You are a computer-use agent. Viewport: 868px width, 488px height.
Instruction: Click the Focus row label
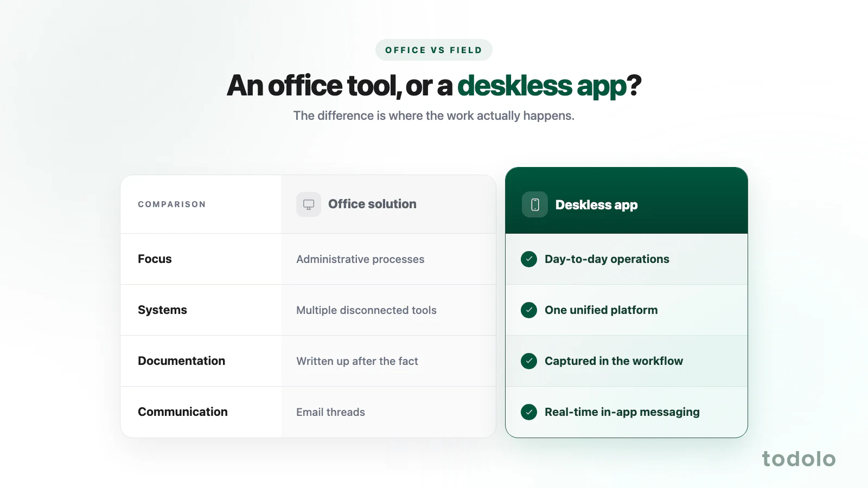pyautogui.click(x=155, y=259)
